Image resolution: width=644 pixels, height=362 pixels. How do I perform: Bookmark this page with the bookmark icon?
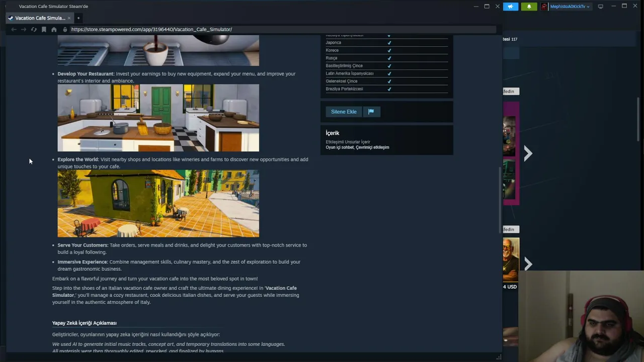coord(44,30)
